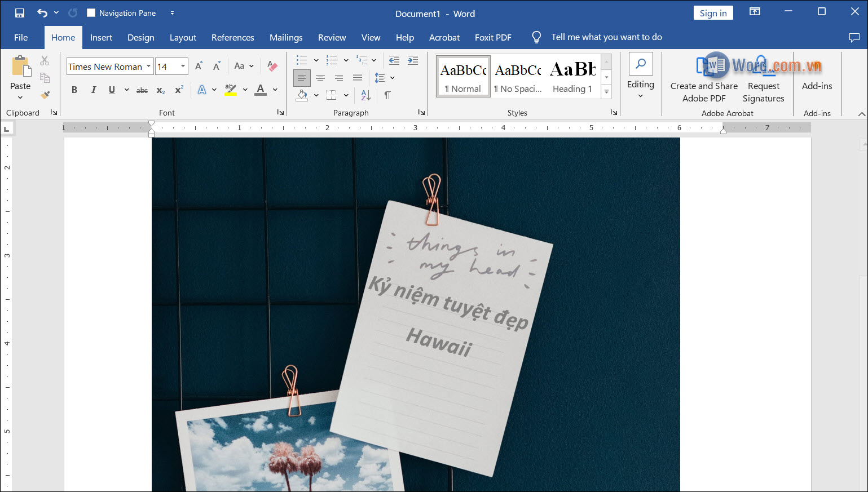Collapse the ribbon with arrow
This screenshot has height=492, width=868.
[x=861, y=114]
